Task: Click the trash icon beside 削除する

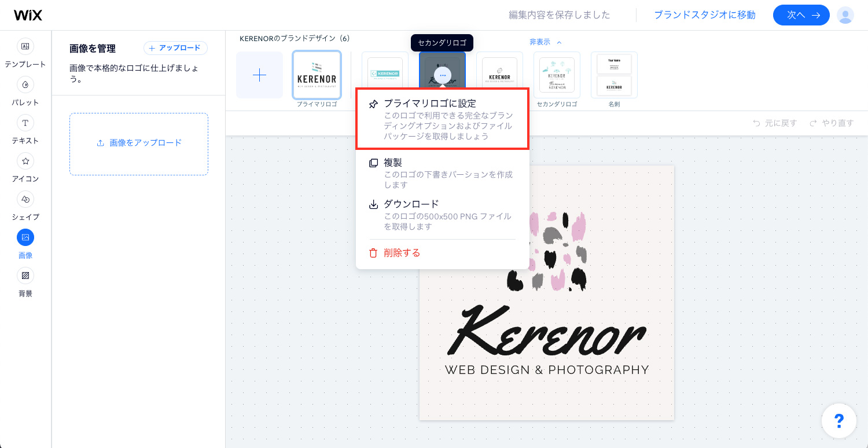Action: click(x=374, y=253)
